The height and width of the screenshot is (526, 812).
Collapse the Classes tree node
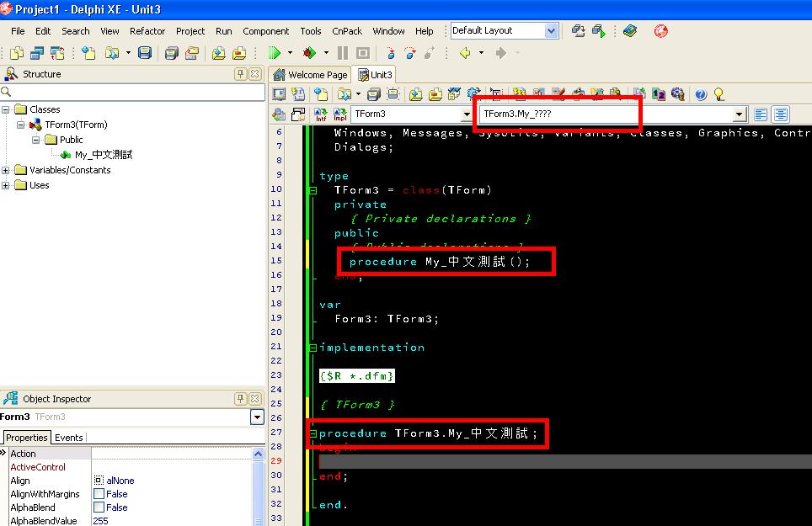click(x=6, y=109)
